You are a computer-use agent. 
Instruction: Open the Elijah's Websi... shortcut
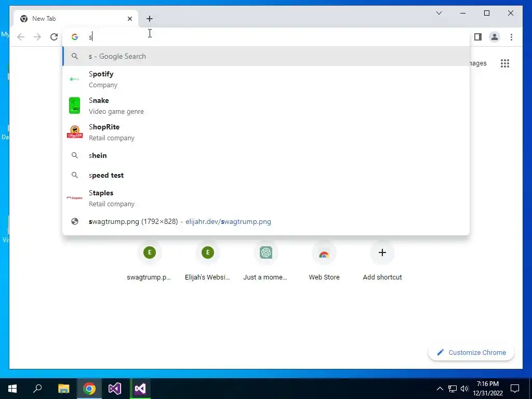point(207,261)
